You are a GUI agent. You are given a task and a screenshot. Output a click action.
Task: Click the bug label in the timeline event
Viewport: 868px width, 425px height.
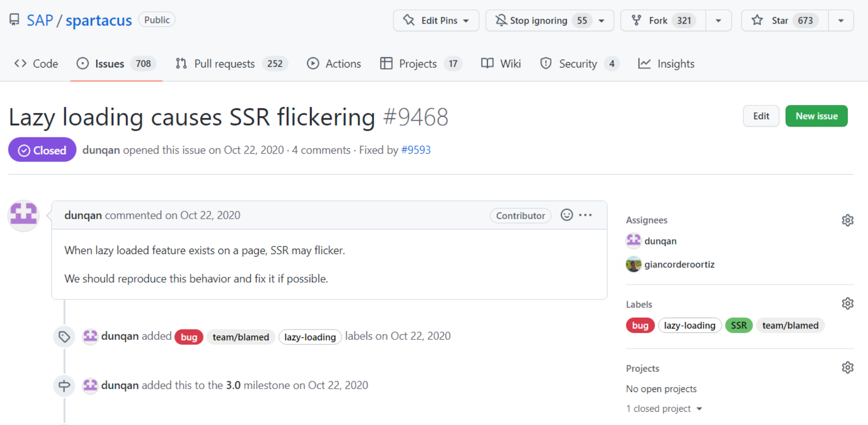point(189,337)
